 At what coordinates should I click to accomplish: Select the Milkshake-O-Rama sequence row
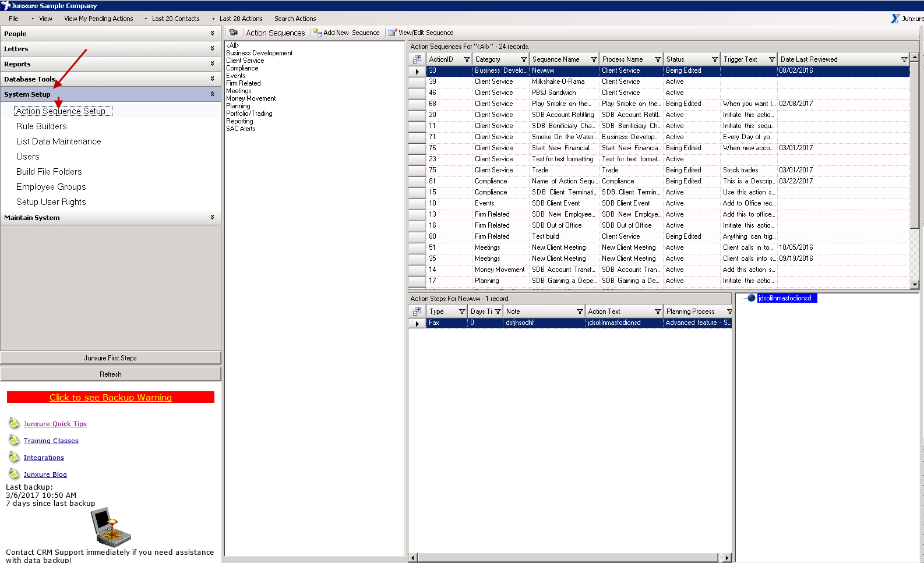[x=659, y=82]
